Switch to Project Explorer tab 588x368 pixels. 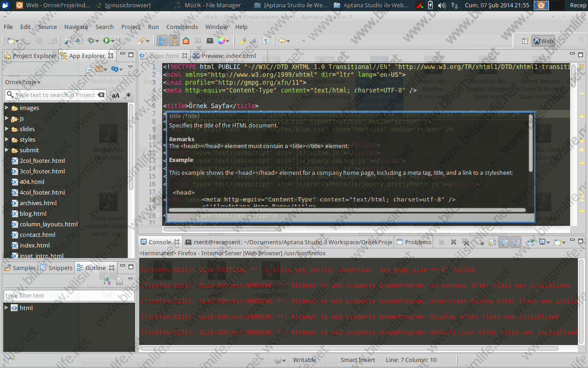point(30,56)
